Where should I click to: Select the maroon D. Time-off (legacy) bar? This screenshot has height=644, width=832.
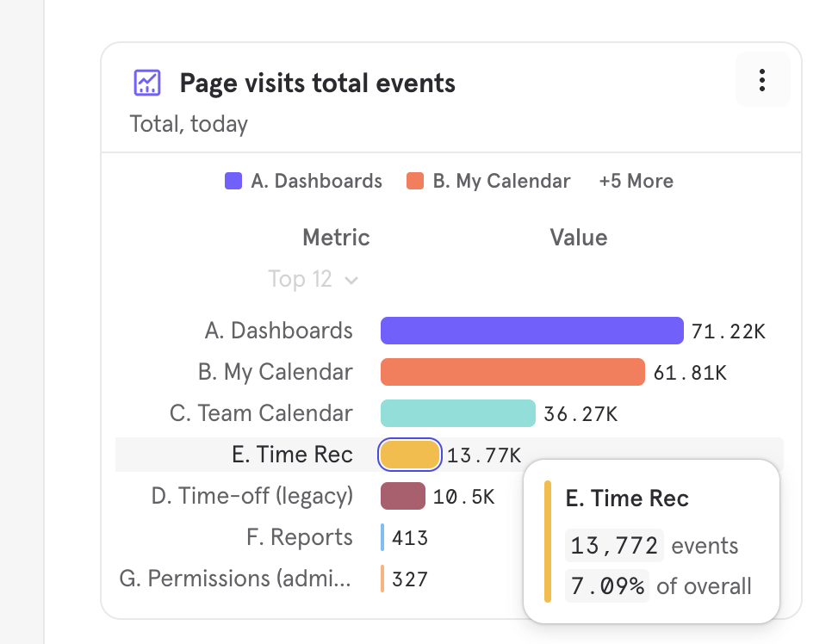(403, 496)
